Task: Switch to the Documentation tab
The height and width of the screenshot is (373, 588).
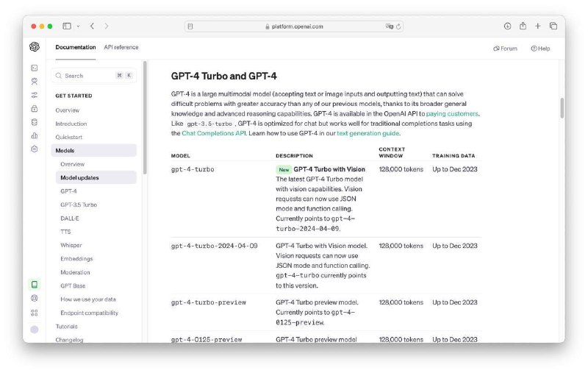Action: (x=76, y=47)
